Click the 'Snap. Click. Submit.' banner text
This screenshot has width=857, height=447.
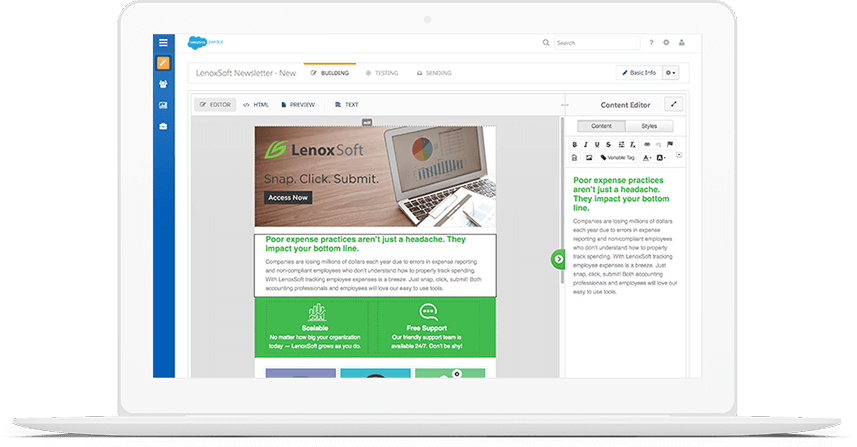pos(321,179)
